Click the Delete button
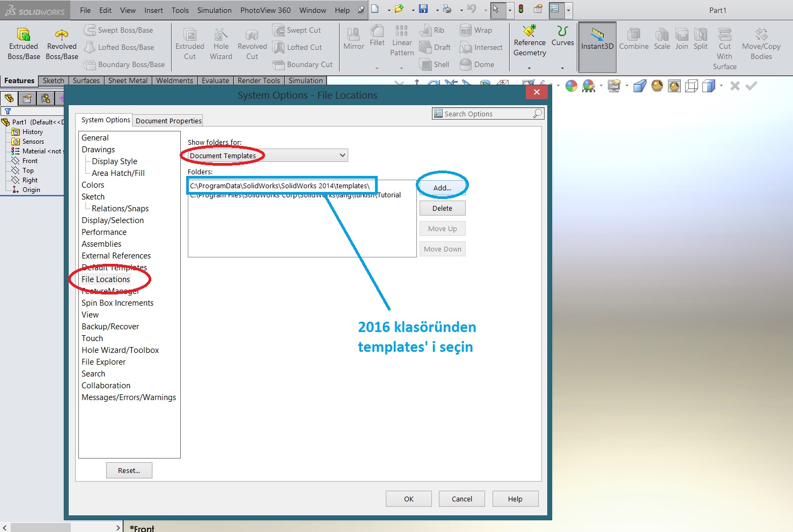The image size is (793, 532). coord(443,208)
